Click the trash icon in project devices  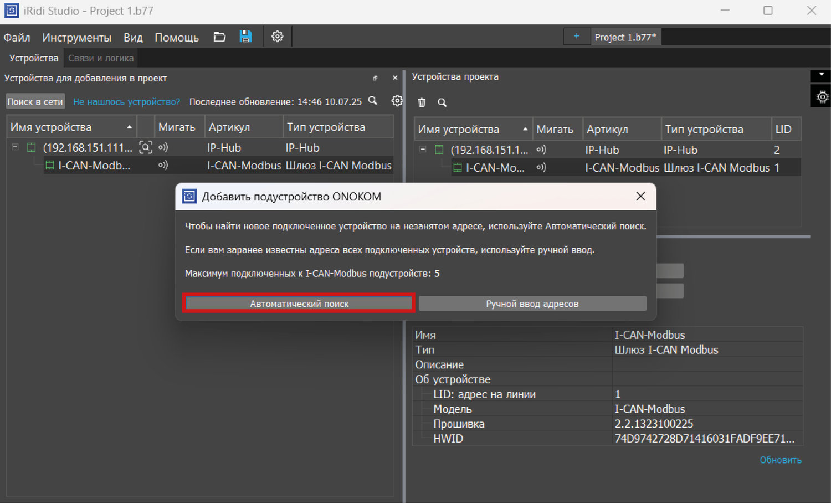tap(422, 102)
